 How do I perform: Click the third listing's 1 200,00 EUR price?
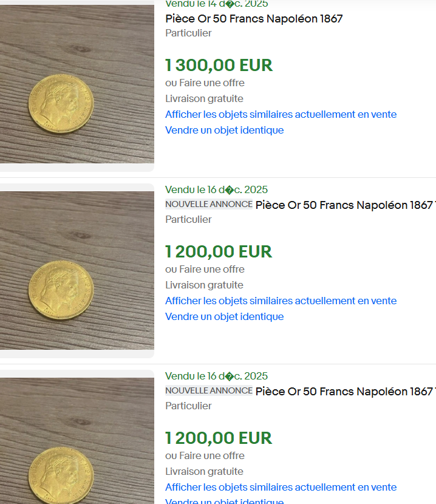pos(219,438)
